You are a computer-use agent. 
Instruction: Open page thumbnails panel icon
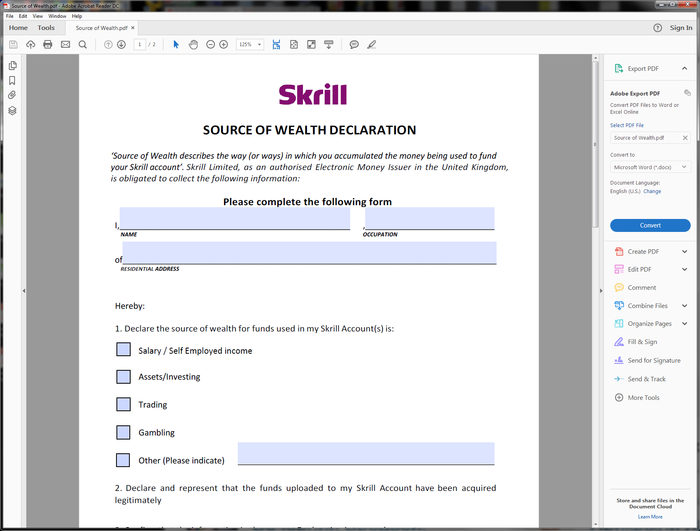click(x=12, y=66)
